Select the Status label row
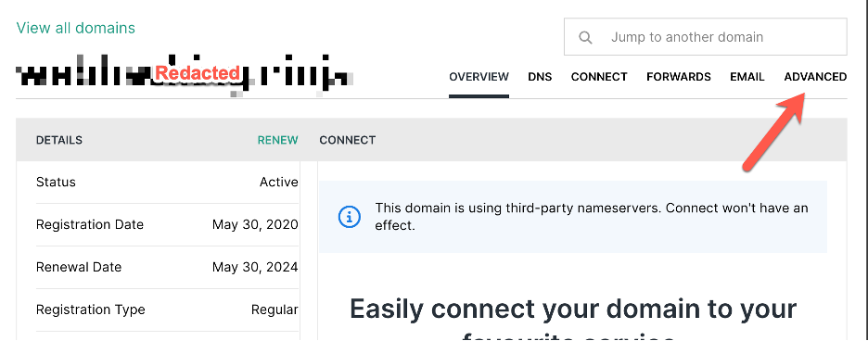868x341 pixels. [x=167, y=183]
